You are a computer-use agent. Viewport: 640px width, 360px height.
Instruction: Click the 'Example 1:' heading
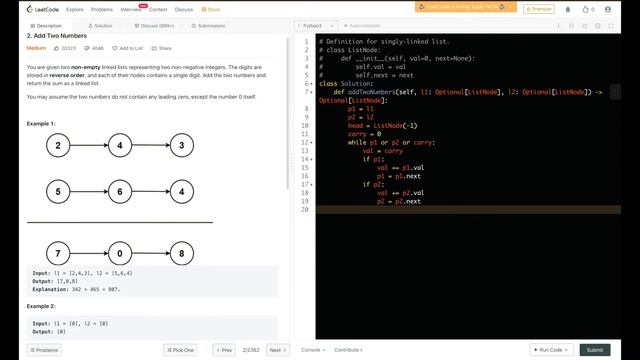point(41,124)
